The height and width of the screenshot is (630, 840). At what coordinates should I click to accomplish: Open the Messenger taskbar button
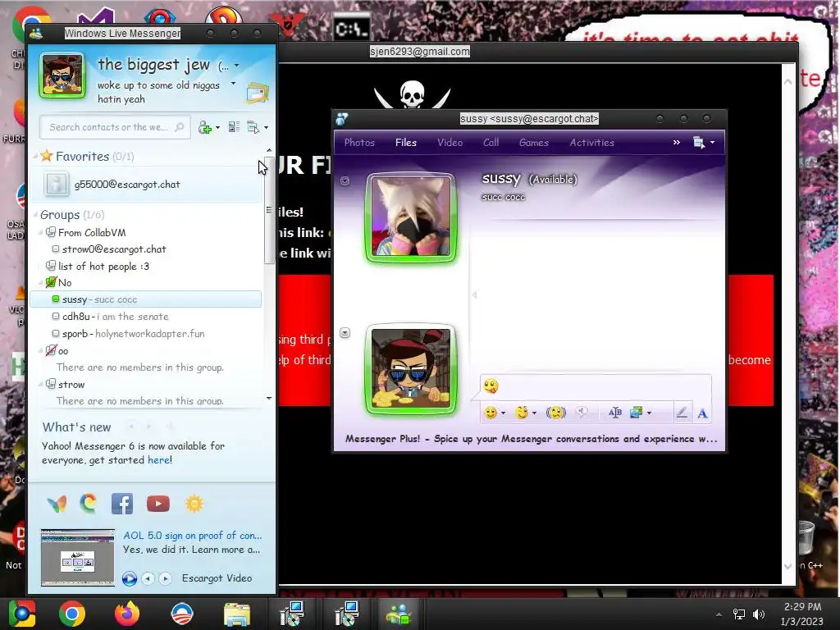(399, 614)
